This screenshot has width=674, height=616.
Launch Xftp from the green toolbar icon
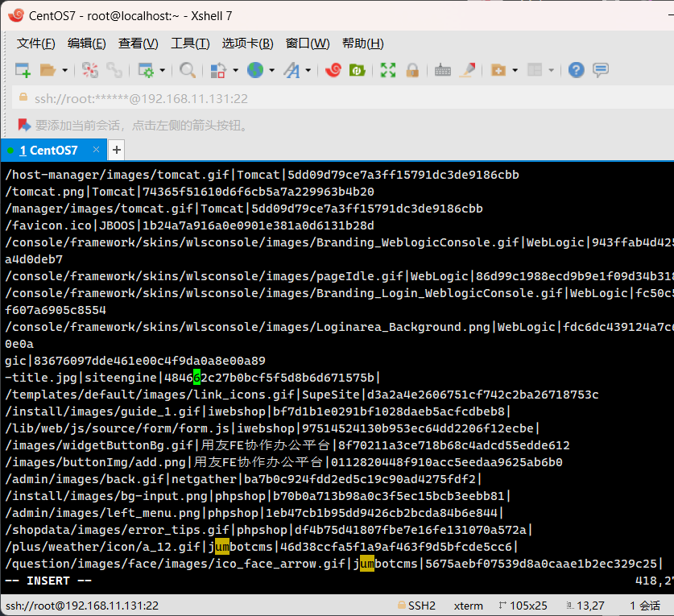[357, 70]
